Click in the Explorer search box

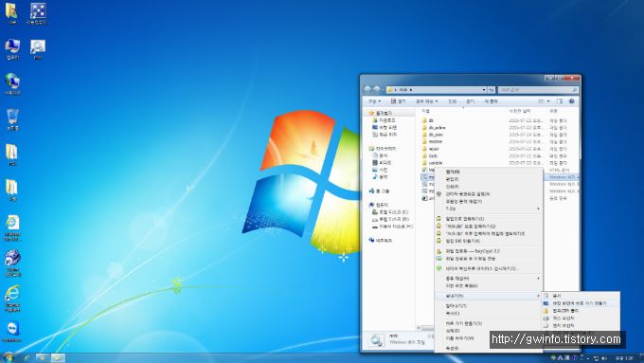coord(538,90)
